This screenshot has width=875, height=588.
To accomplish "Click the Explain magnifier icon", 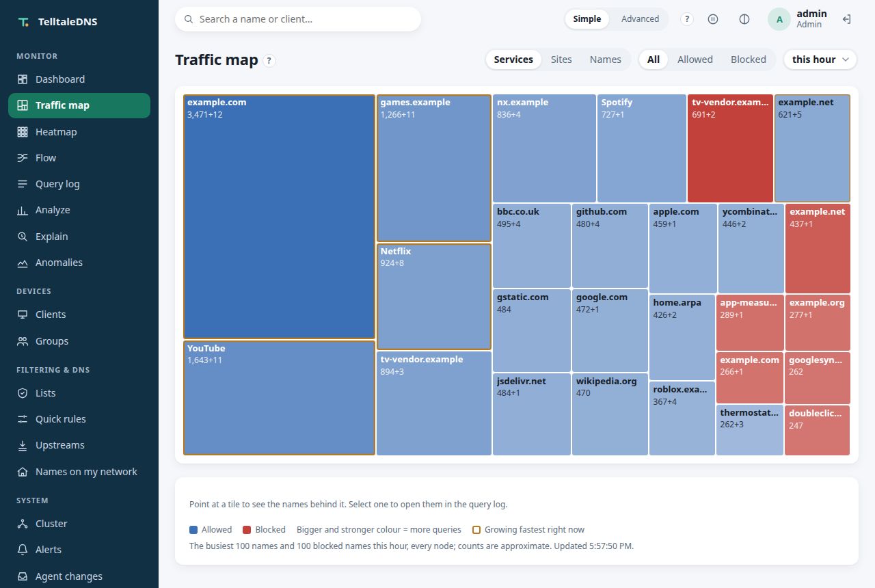I will (23, 237).
